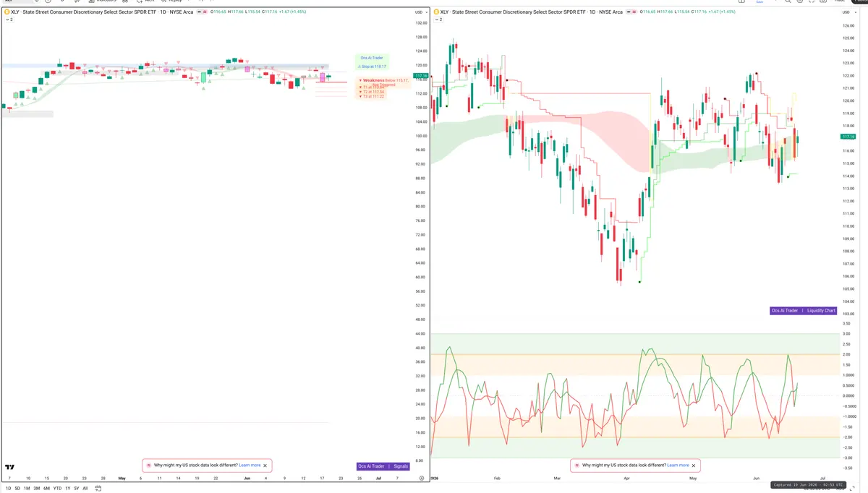Click the right chart's XLY symbol logo
The height and width of the screenshot is (493, 868).
point(436,12)
